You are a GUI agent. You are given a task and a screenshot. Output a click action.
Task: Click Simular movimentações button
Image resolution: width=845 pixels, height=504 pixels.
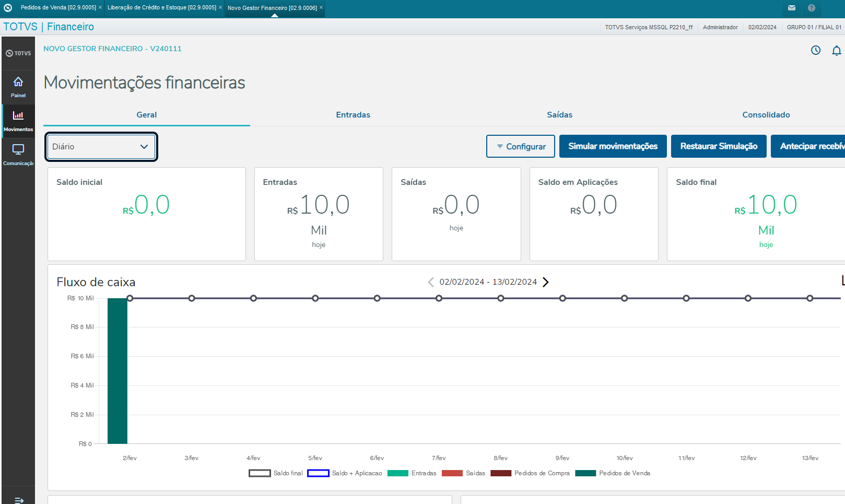pyautogui.click(x=613, y=146)
